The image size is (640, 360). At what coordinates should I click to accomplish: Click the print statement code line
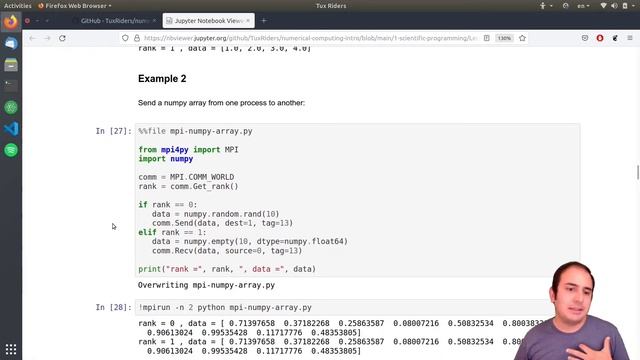[x=227, y=269]
